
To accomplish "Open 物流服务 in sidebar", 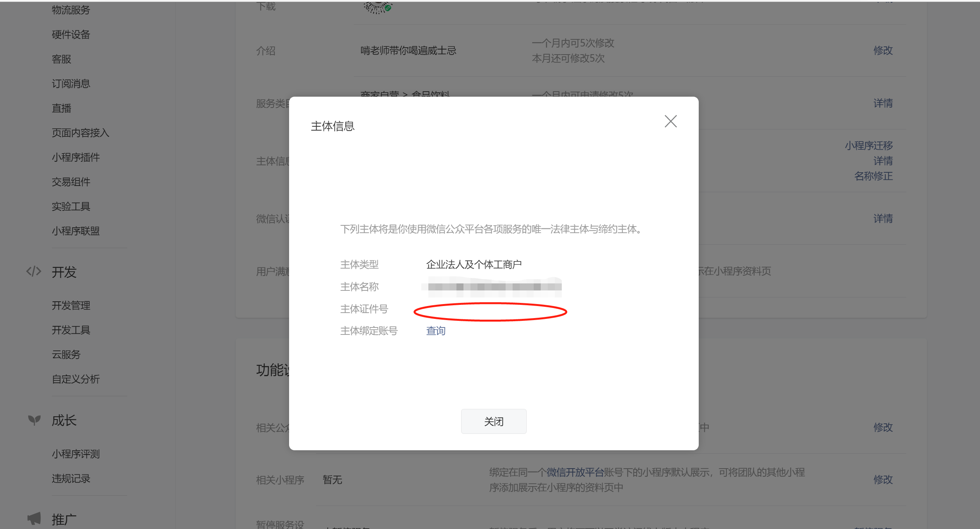I will [x=71, y=10].
